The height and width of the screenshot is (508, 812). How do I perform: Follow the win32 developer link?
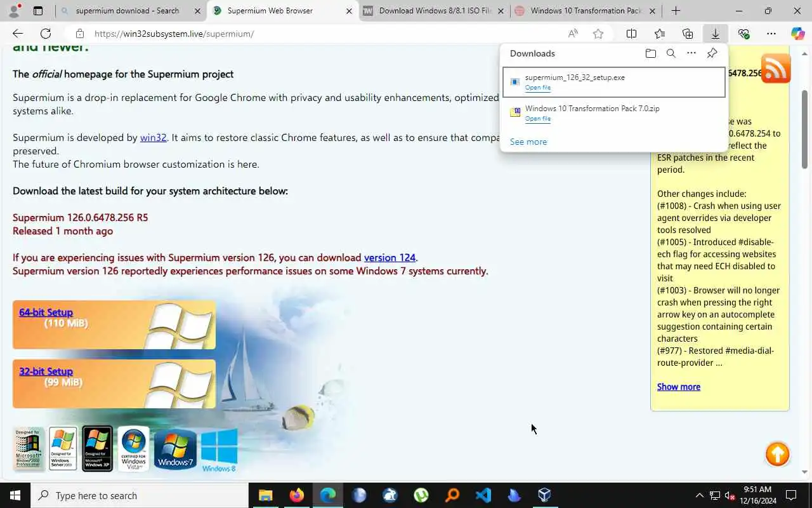tap(153, 137)
